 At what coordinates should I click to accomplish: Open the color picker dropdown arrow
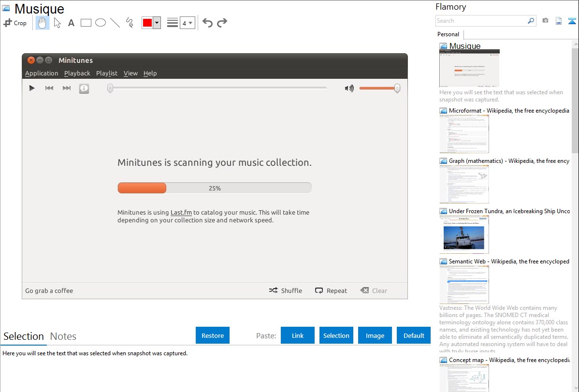pos(157,23)
